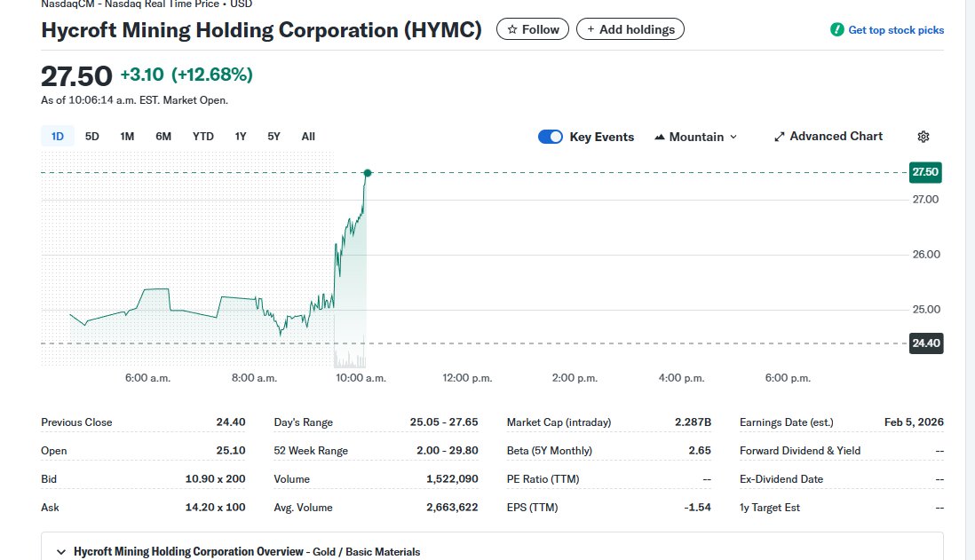Click the volume bars below the price chart

coord(351,361)
